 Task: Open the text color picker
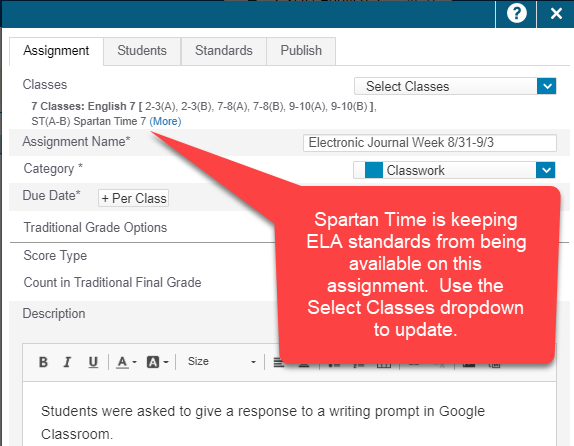coord(126,362)
